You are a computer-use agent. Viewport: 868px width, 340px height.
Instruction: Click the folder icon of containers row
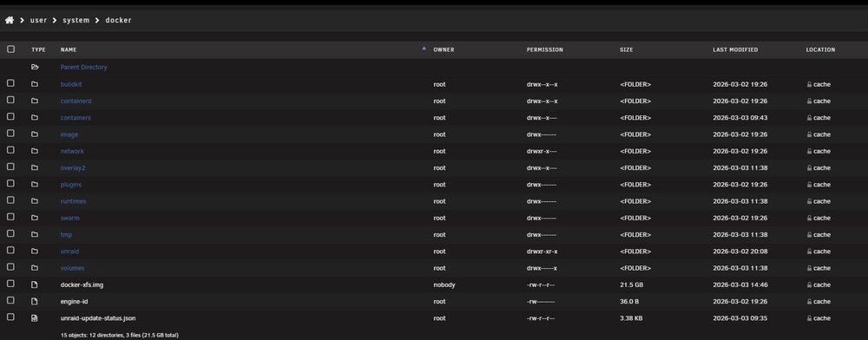(x=35, y=118)
